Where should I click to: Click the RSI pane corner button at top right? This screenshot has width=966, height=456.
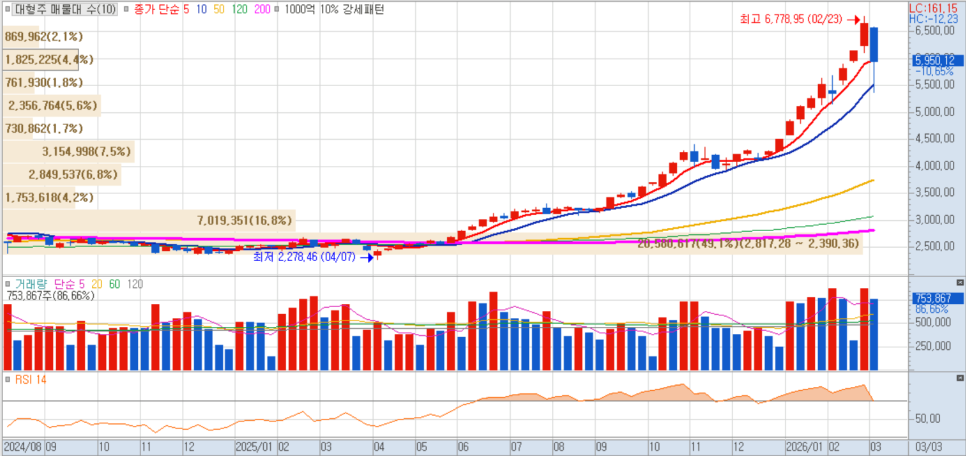[960, 377]
